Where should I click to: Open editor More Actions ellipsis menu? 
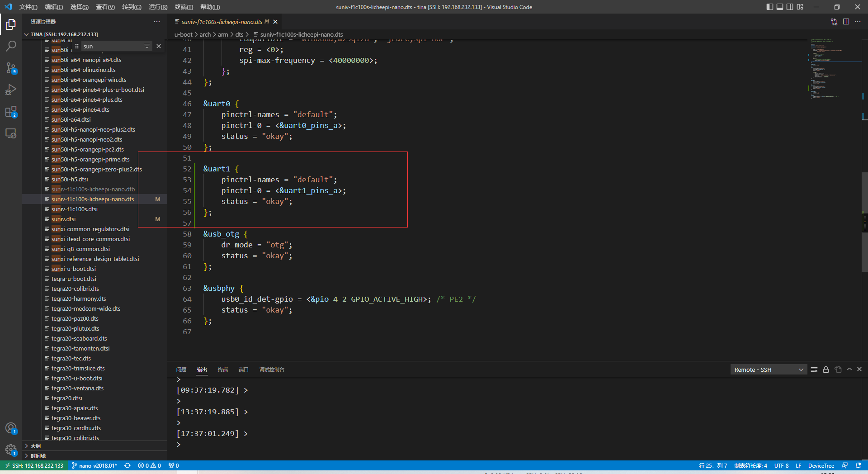point(858,22)
